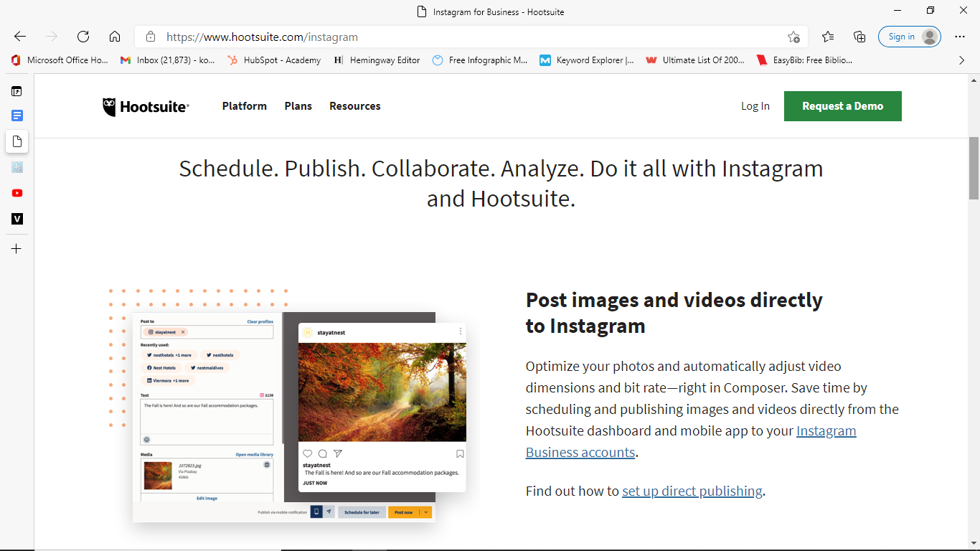Open the Plans menu
The height and width of the screenshot is (551, 980).
coord(298,106)
